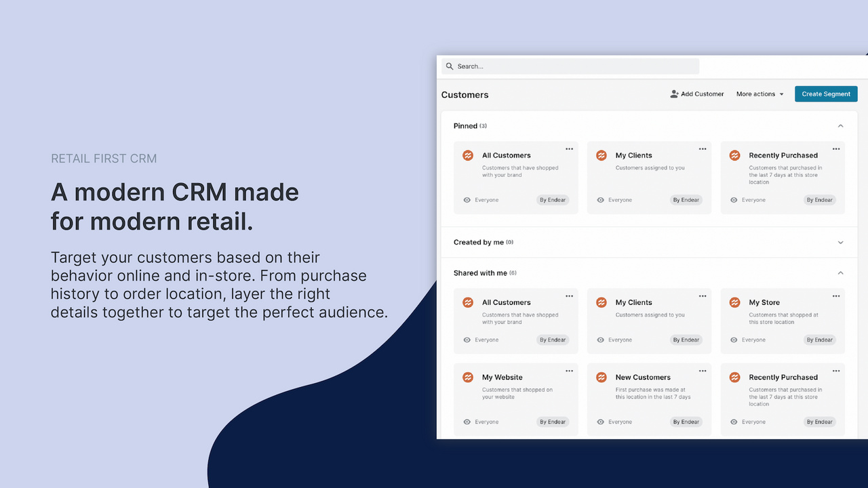Image resolution: width=868 pixels, height=488 pixels.
Task: Click the eye icon on the My Store card
Action: [734, 340]
